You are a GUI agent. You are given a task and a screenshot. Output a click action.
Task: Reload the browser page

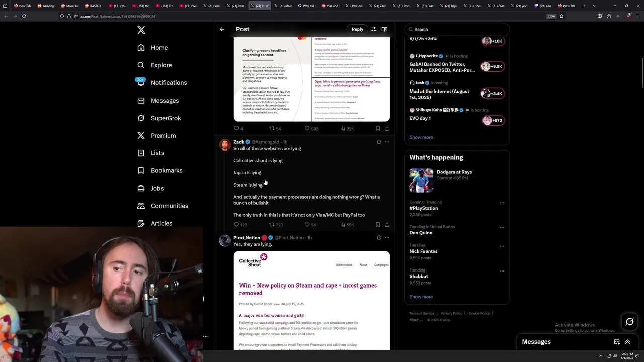24,16
